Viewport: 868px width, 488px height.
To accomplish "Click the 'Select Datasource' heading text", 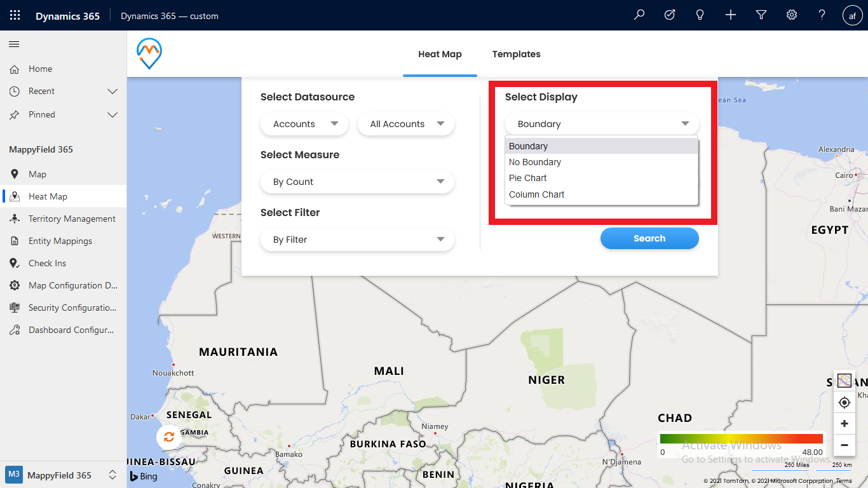I will point(308,97).
